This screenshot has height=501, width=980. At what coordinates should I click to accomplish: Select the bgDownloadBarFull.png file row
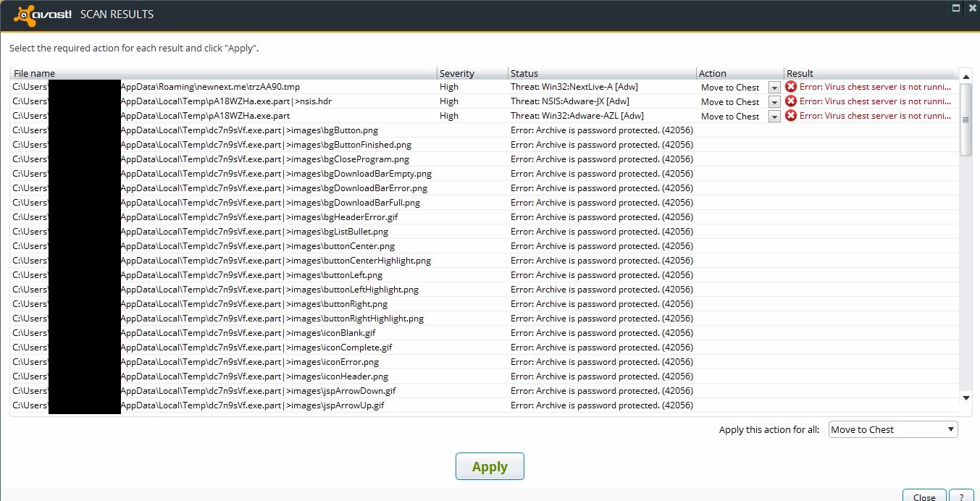click(484, 203)
